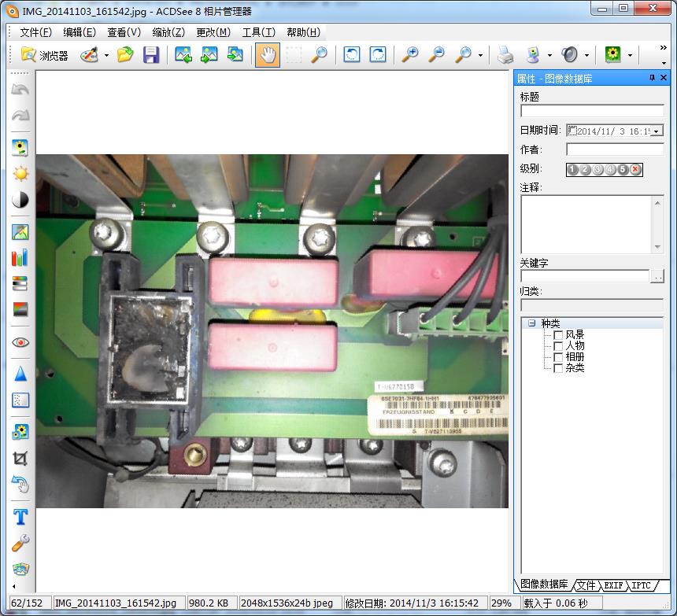Viewport: 677px width, 616px height.
Task: Go to previous image icon
Action: click(x=183, y=55)
